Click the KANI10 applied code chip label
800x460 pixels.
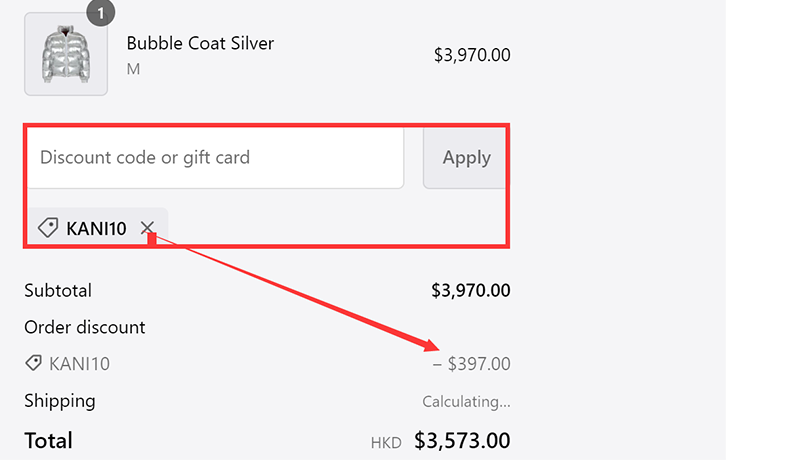(96, 229)
